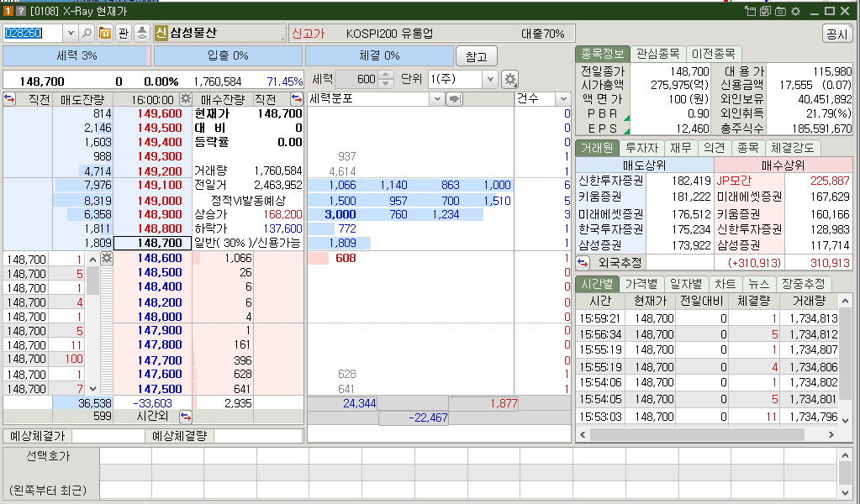
Task: Click the orange 'H' folder icon
Action: coord(105,34)
